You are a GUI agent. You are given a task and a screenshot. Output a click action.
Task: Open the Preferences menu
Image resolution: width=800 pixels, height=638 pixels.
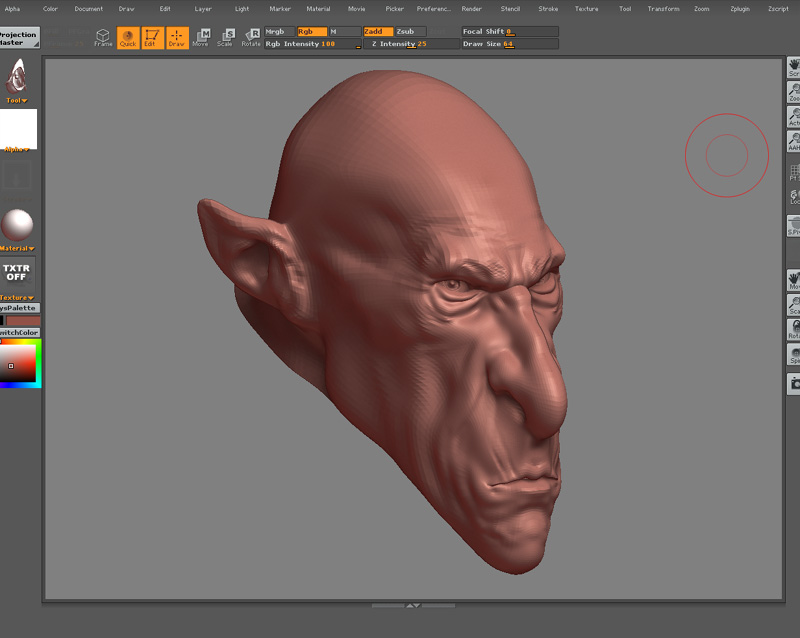434,9
